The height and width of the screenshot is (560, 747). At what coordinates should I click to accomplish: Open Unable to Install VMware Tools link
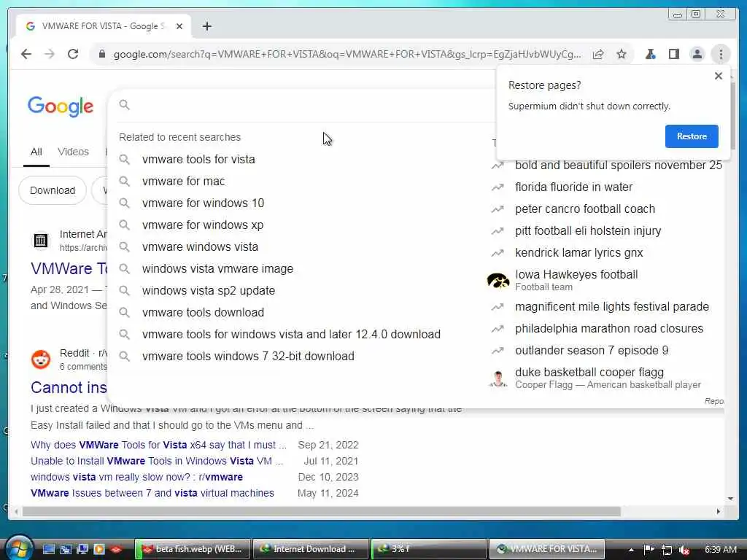pyautogui.click(x=157, y=462)
